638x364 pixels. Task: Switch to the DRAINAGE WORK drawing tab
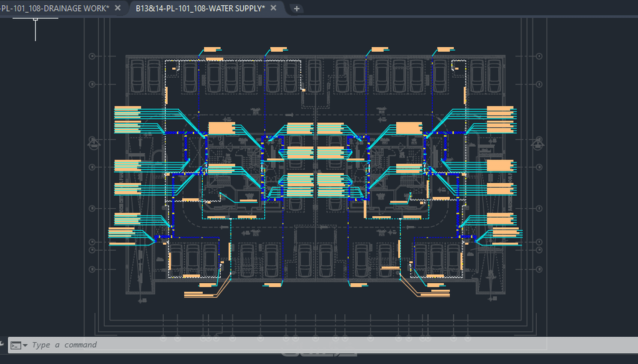click(55, 8)
